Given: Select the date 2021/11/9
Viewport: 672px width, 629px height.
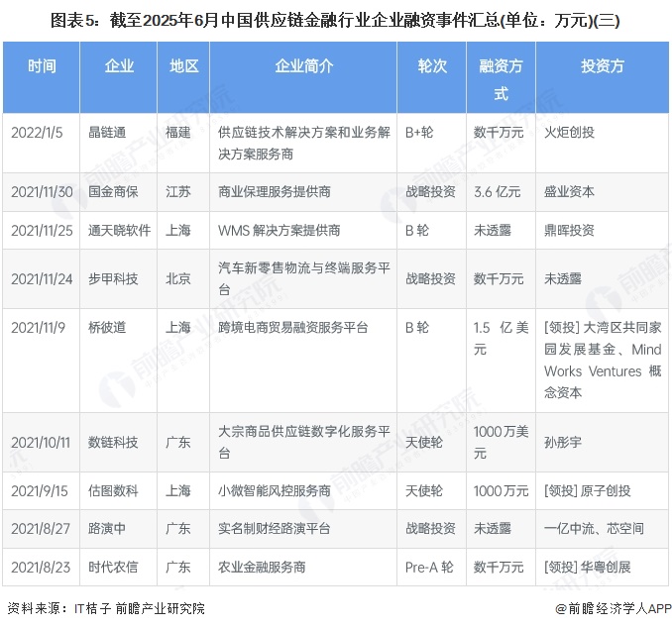Looking at the screenshot, I should pyautogui.click(x=38, y=328).
